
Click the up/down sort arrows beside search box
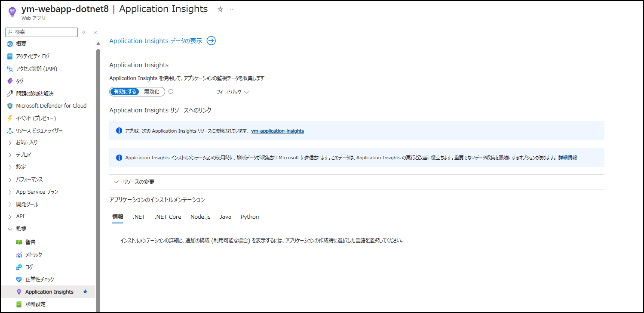coord(83,32)
